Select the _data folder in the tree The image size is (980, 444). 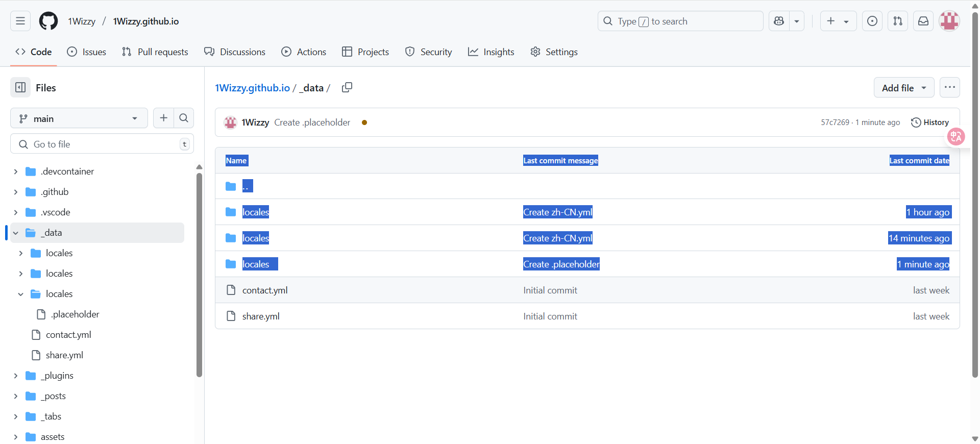97,233
